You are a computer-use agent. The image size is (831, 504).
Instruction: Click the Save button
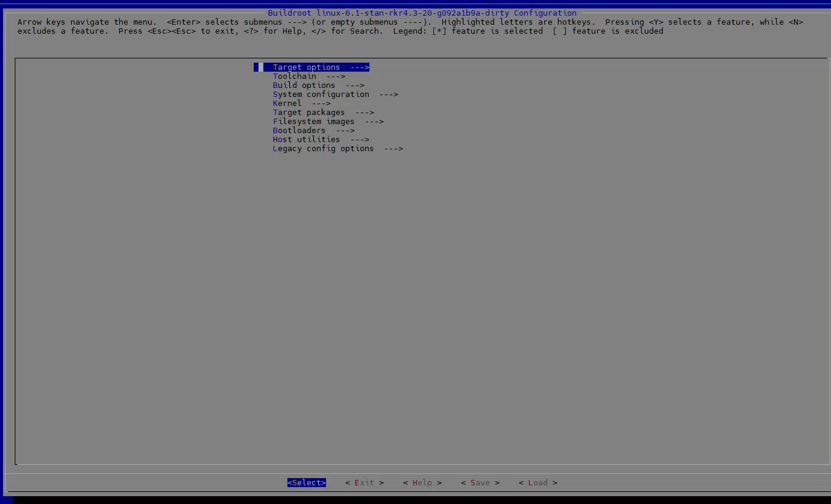[480, 483]
